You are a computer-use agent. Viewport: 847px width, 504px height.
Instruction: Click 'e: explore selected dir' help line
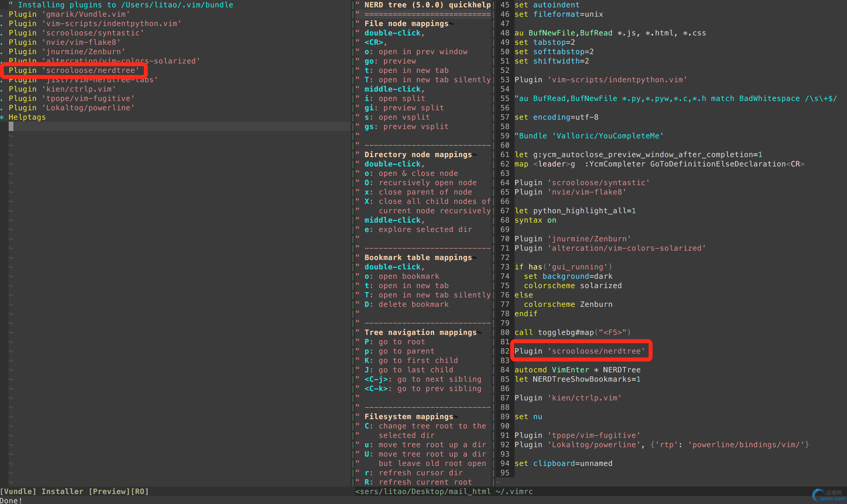(418, 230)
